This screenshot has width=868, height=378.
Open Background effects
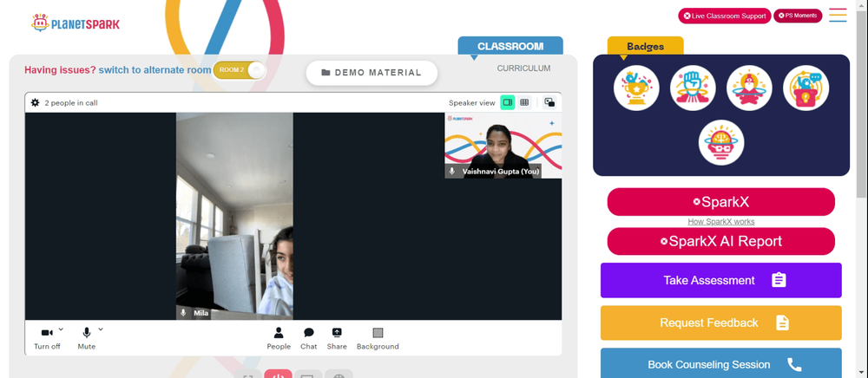pos(378,338)
